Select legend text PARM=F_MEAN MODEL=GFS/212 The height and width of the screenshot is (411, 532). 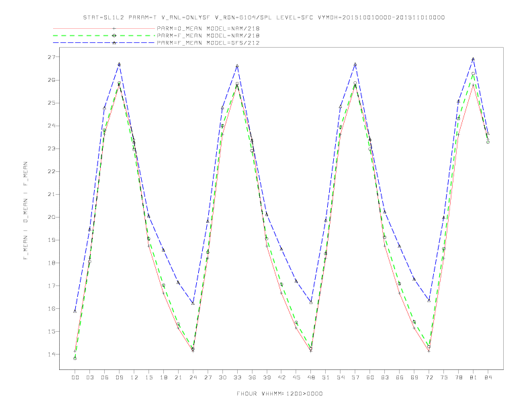[208, 43]
